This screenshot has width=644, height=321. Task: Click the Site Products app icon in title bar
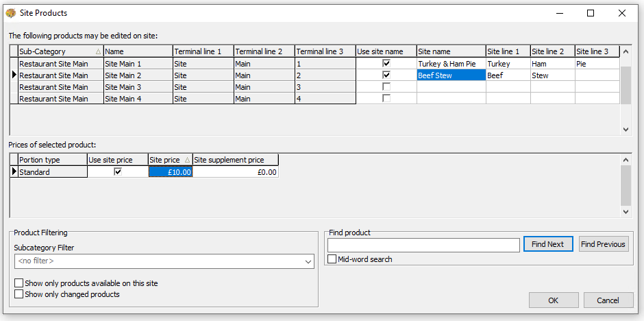click(x=10, y=13)
